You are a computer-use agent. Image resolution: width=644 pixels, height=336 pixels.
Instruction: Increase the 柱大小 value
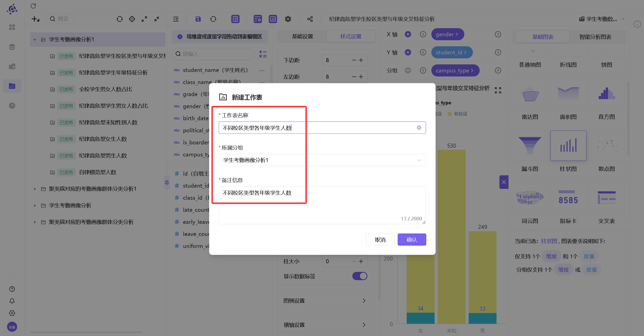[x=361, y=261]
